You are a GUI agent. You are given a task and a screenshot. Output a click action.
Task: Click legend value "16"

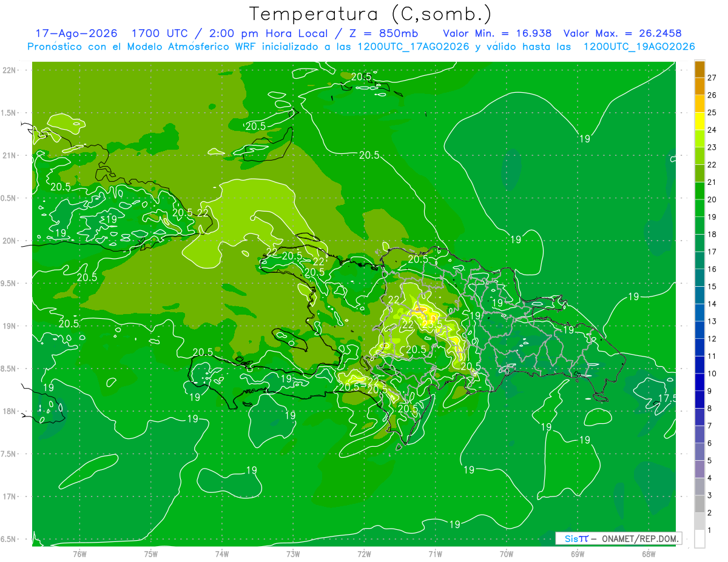[712, 269]
